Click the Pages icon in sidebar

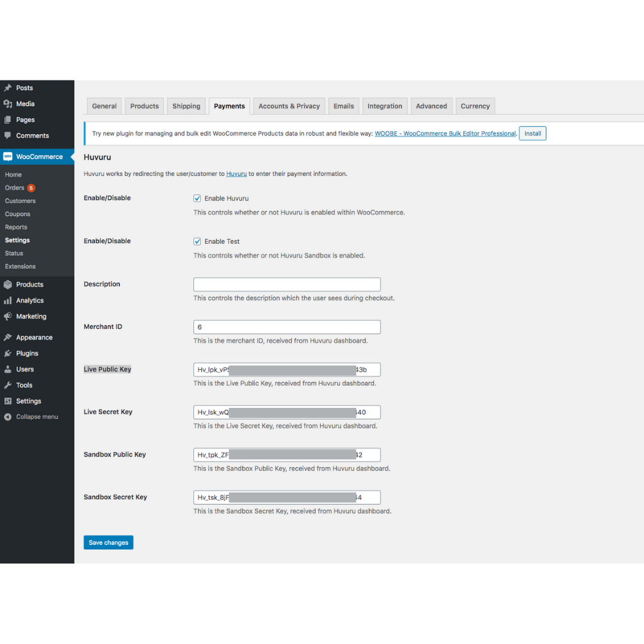click(x=8, y=120)
